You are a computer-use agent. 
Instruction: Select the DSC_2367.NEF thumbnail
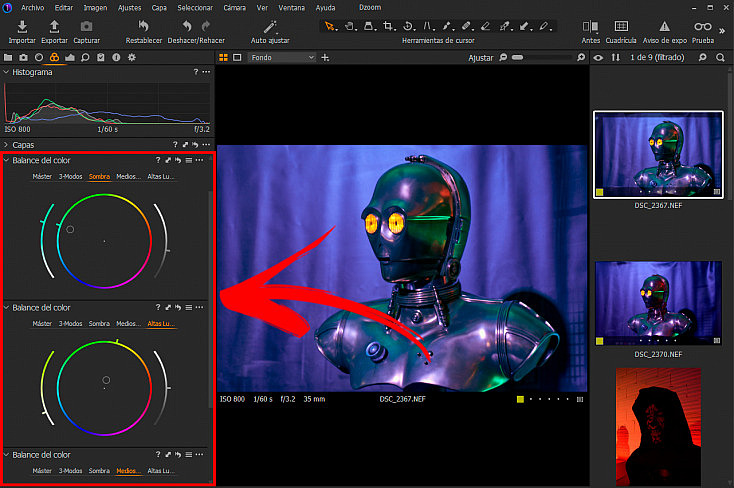click(x=658, y=155)
